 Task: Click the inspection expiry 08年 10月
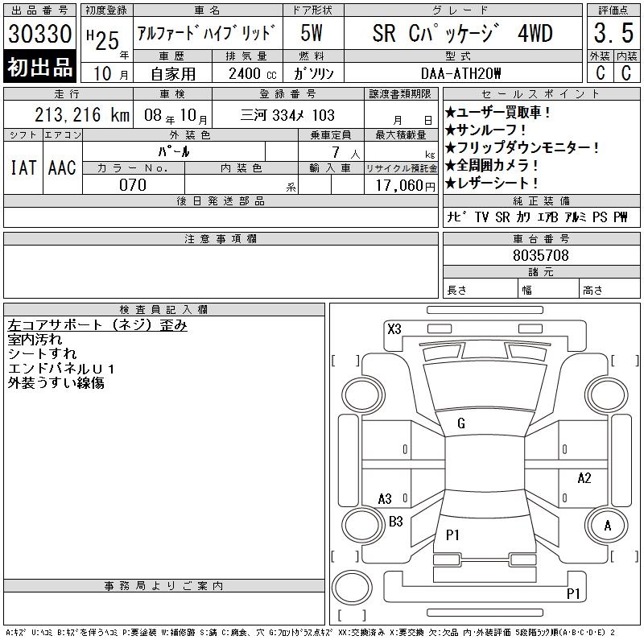tap(175, 115)
